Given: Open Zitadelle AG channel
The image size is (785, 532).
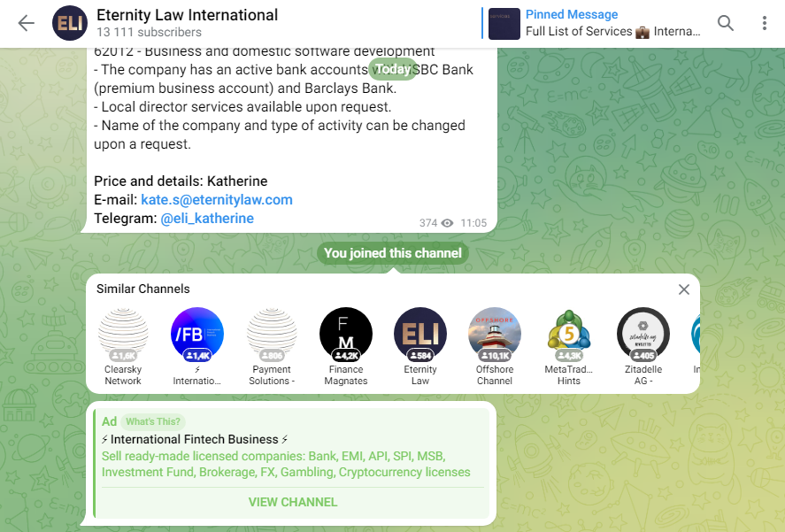Looking at the screenshot, I should [643, 346].
